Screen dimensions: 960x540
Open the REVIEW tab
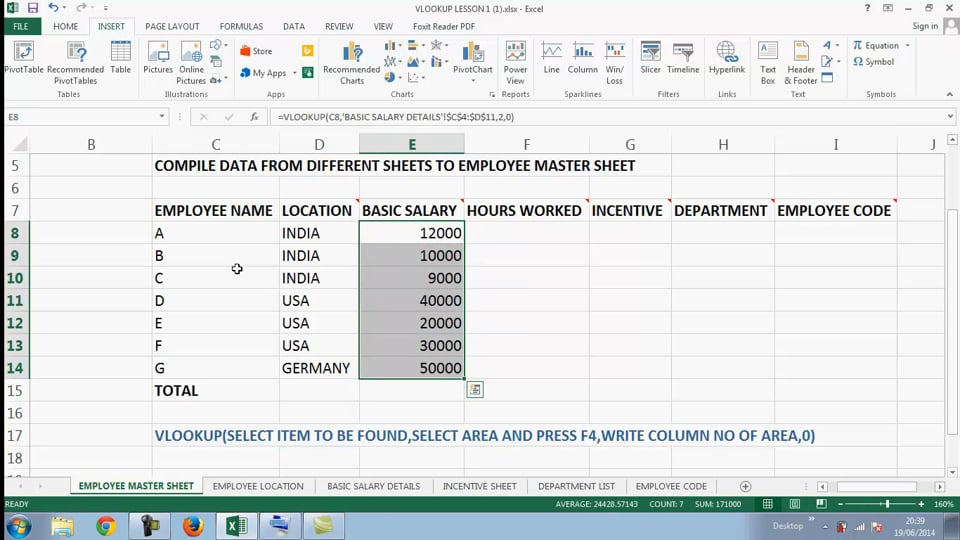pos(339,26)
